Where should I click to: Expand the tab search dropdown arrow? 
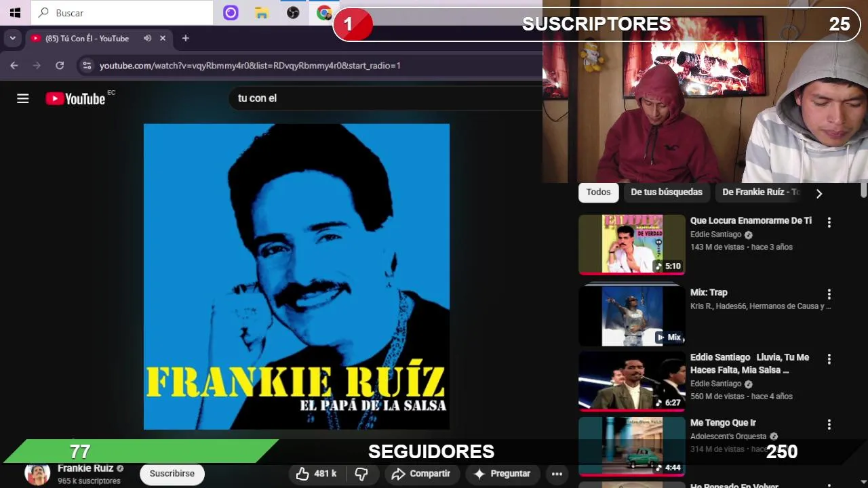pyautogui.click(x=12, y=39)
